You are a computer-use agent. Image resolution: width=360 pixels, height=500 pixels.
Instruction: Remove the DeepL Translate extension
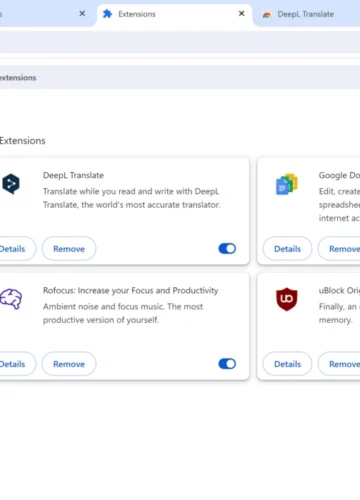click(69, 249)
